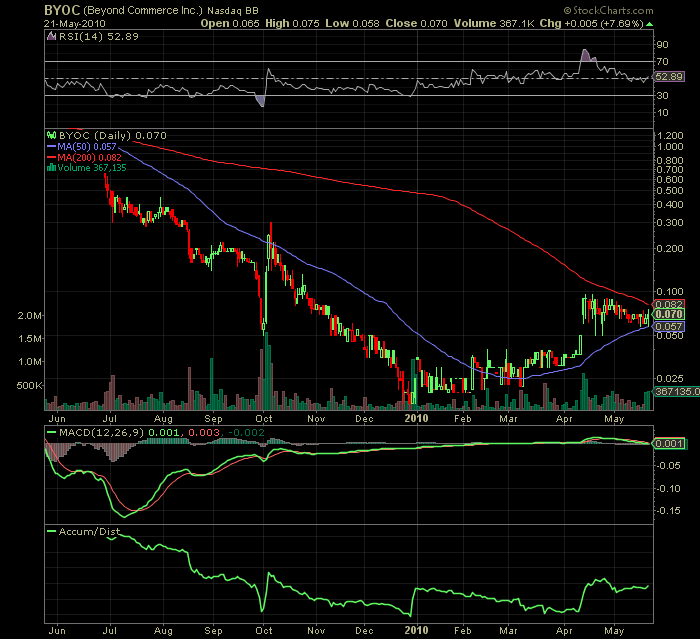Image resolution: width=700 pixels, height=639 pixels.
Task: Click the BYOC ticker symbol title
Action: (x=62, y=10)
